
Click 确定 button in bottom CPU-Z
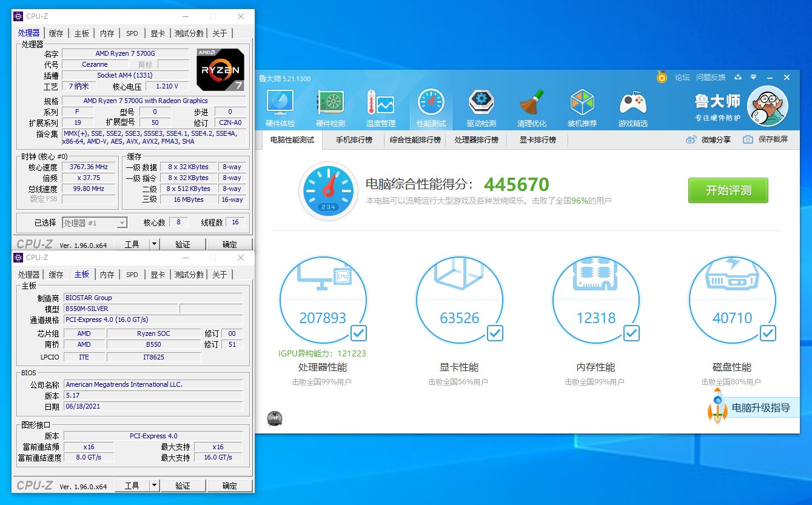230,486
